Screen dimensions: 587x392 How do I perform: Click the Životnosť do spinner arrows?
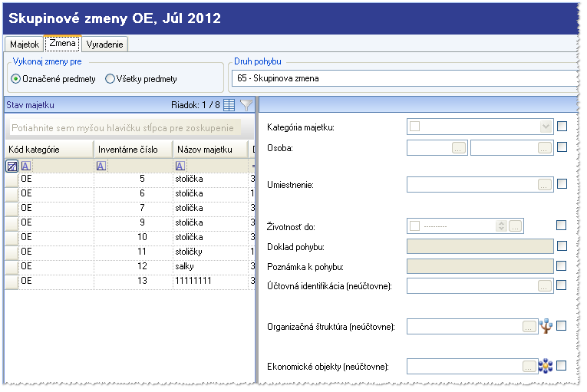tap(501, 226)
